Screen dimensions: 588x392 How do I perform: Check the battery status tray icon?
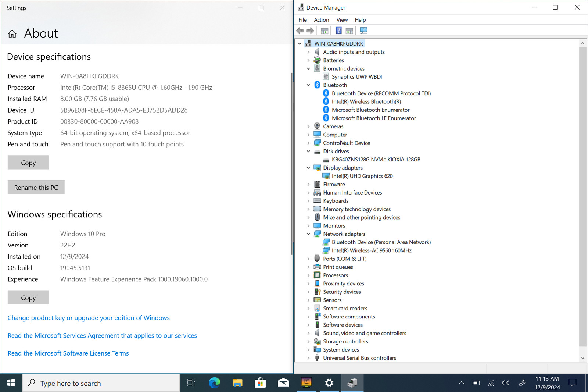pos(476,383)
